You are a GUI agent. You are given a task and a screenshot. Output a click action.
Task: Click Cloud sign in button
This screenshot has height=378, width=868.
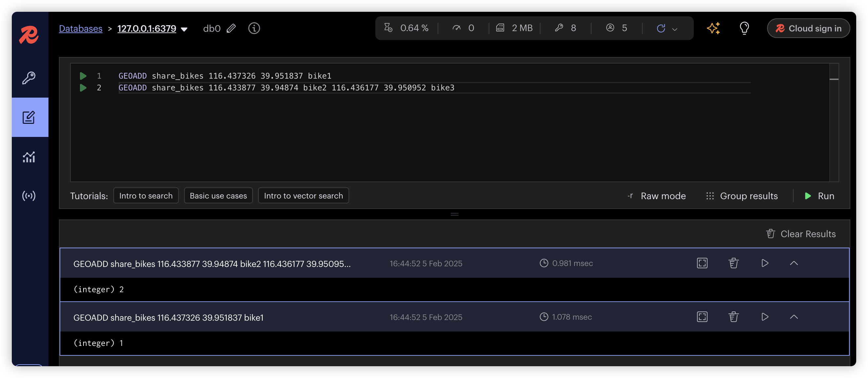pyautogui.click(x=809, y=28)
